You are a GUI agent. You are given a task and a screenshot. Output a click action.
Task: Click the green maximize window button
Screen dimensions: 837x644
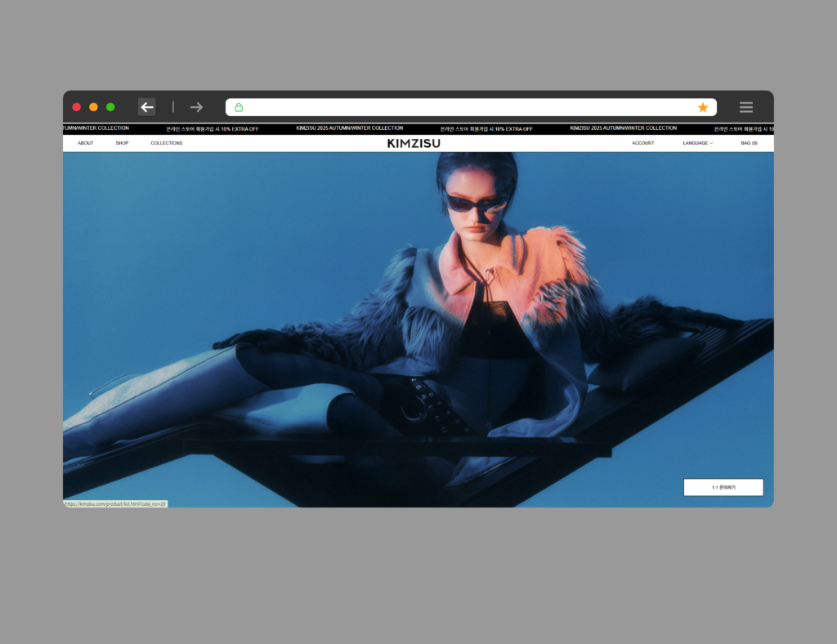tap(110, 107)
